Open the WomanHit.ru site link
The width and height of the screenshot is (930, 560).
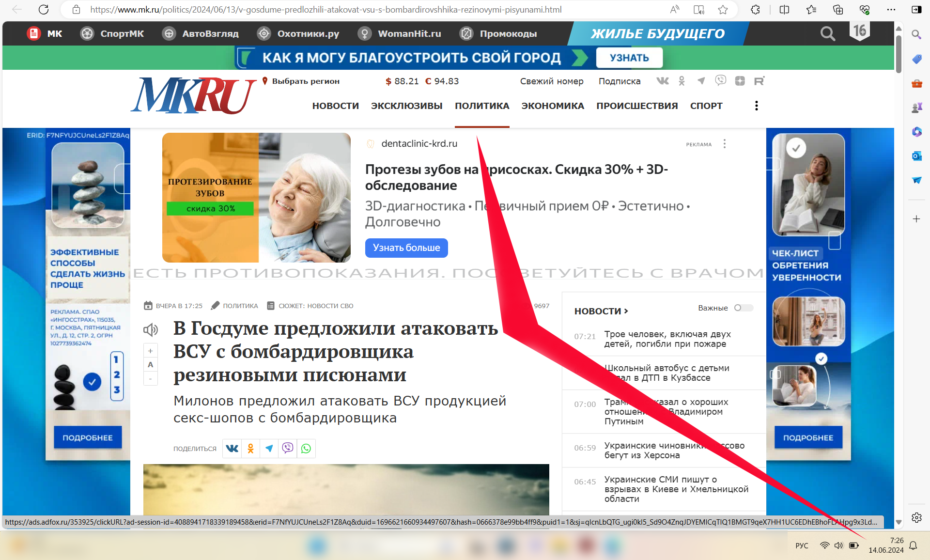pos(400,33)
